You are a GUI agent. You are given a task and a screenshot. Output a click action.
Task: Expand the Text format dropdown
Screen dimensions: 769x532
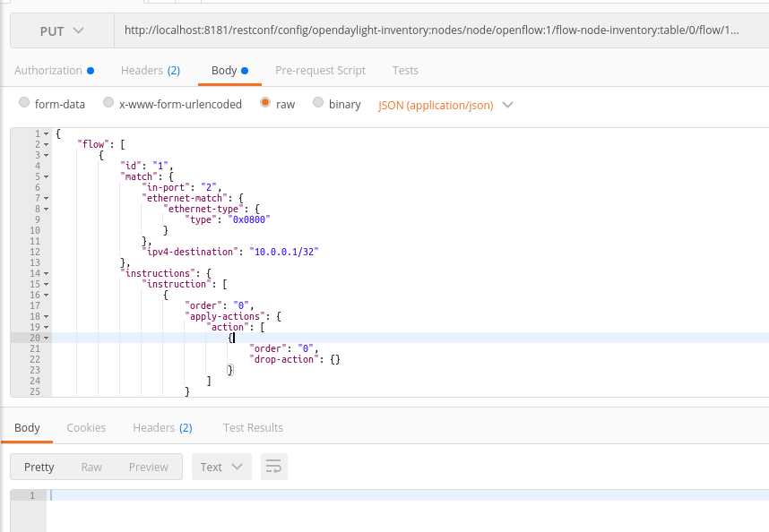click(221, 467)
